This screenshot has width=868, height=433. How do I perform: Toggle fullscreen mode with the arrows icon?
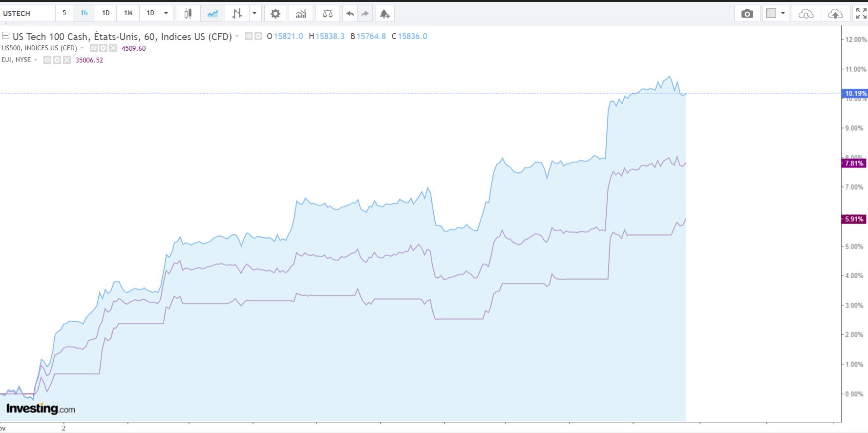(x=861, y=14)
